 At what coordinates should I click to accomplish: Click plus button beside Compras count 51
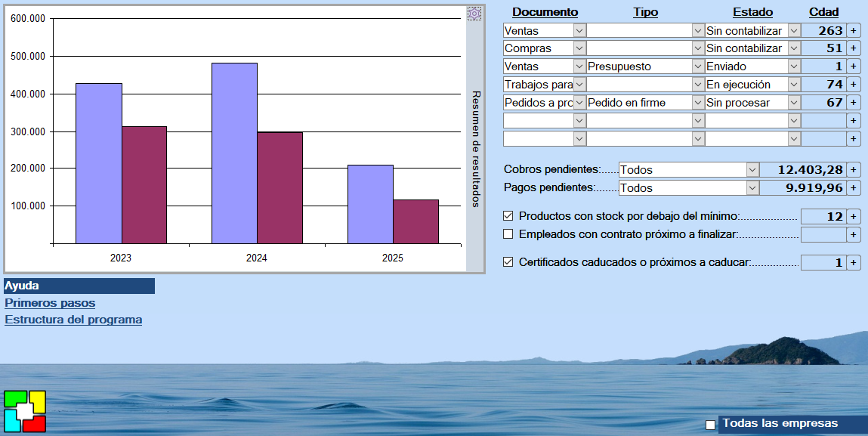[x=853, y=48]
